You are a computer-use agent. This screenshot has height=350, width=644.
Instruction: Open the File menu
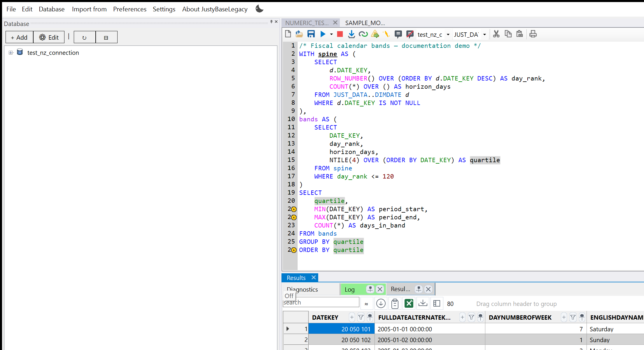click(x=11, y=9)
